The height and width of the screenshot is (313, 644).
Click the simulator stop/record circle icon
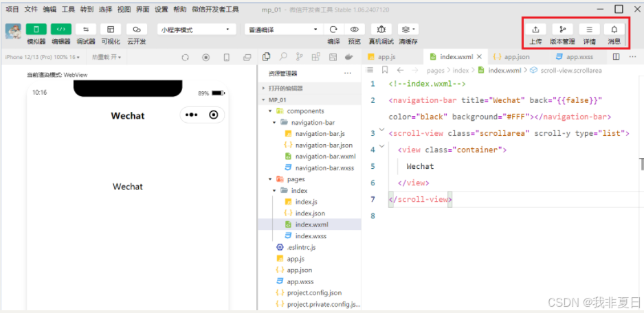(206, 58)
